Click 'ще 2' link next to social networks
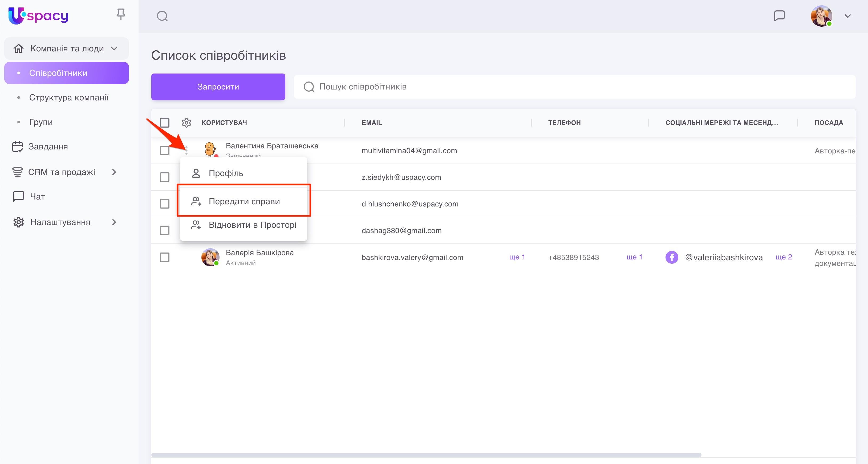Viewport: 868px width, 464px height. pos(784,257)
